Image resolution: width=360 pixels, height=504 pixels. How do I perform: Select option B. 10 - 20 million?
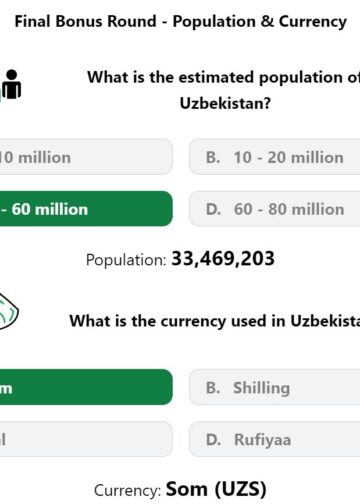pos(274,157)
